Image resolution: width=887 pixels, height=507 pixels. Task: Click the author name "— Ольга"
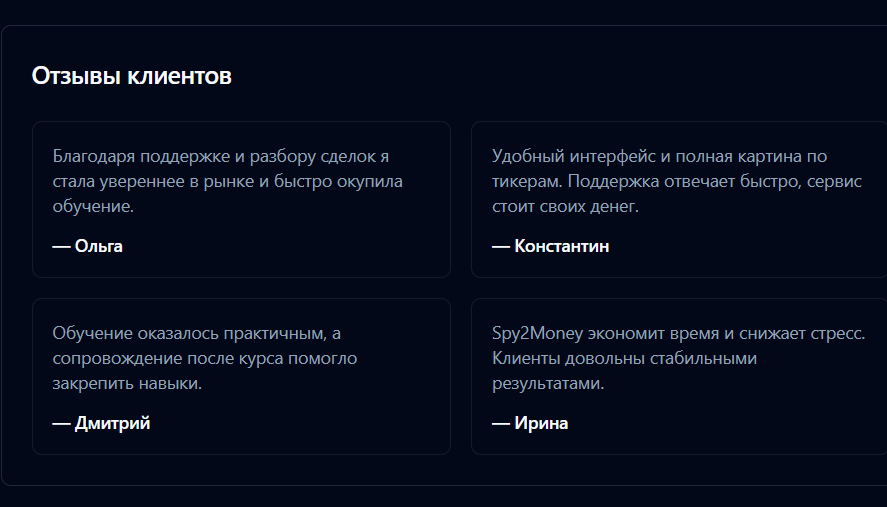(88, 246)
